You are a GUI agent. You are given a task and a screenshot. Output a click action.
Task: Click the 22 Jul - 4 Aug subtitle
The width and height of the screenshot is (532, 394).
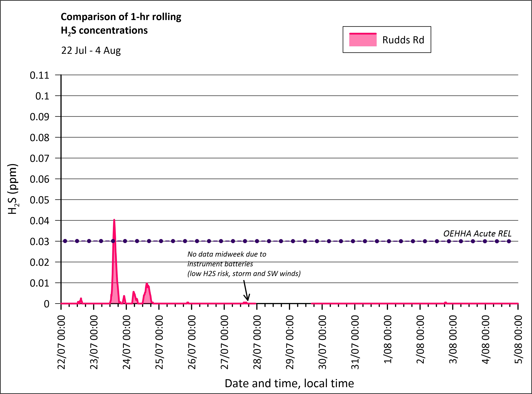(x=91, y=50)
